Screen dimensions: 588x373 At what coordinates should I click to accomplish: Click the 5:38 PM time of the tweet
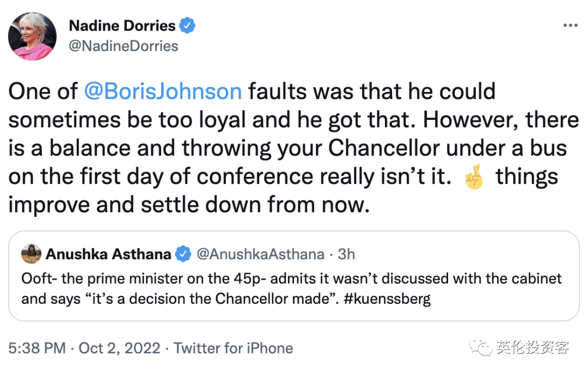(x=37, y=348)
